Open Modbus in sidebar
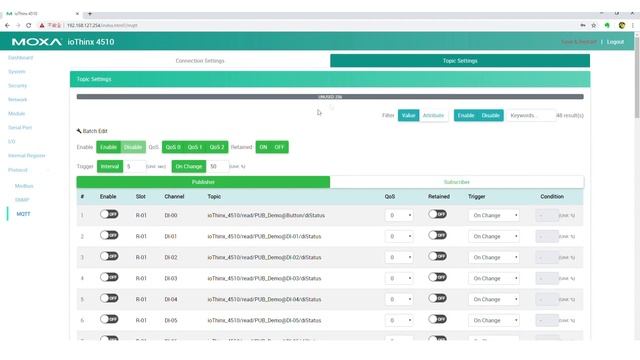The height and width of the screenshot is (360, 640). (24, 186)
